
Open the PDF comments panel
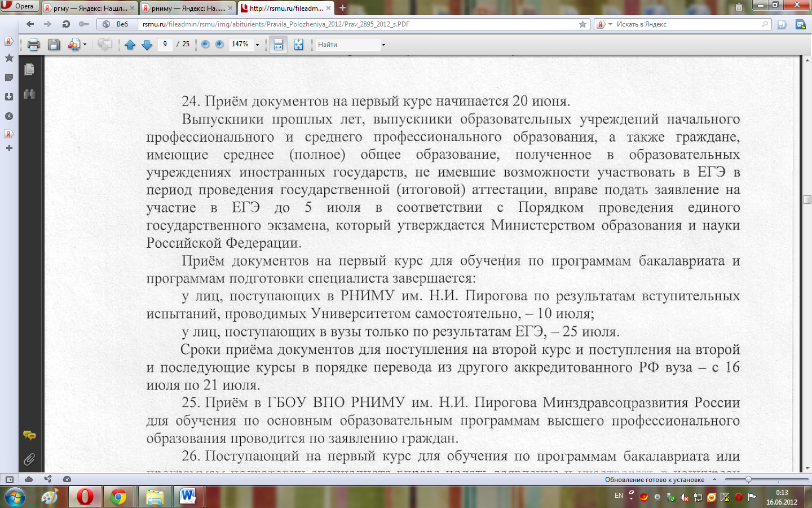click(29, 435)
